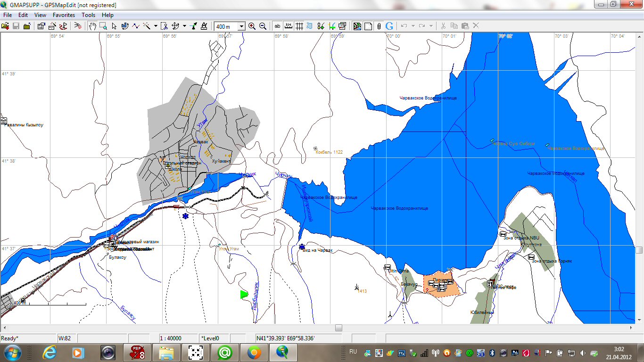Select the polyline Edit nodes tool
Screen dimensions: 644x362
(x=136, y=26)
